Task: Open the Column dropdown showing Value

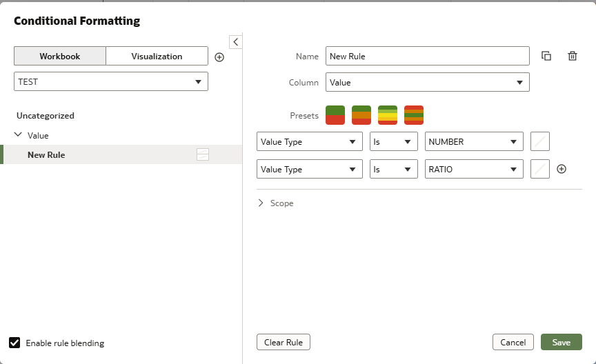Action: pos(428,83)
